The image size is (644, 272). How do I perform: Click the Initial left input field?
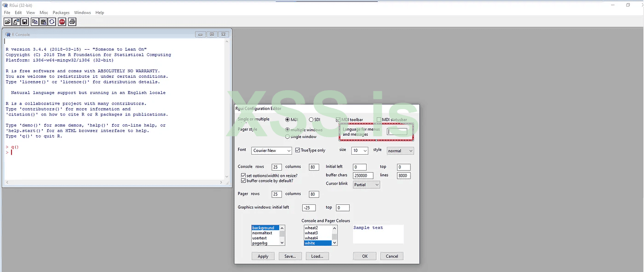coord(360,167)
